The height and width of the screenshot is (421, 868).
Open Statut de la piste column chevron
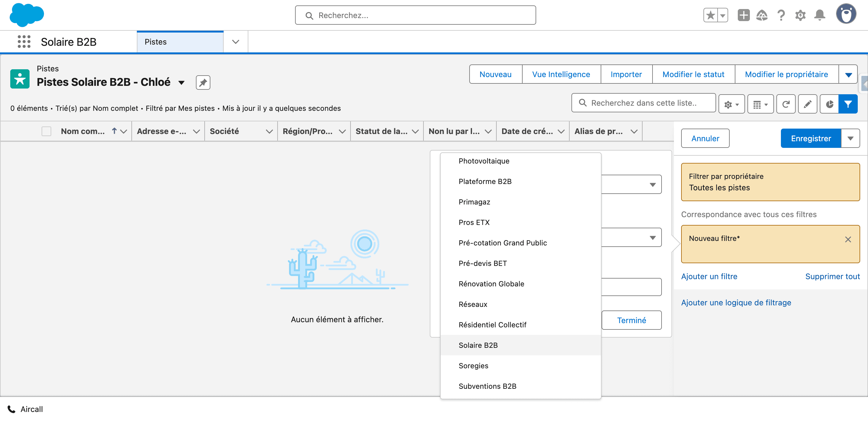point(415,131)
